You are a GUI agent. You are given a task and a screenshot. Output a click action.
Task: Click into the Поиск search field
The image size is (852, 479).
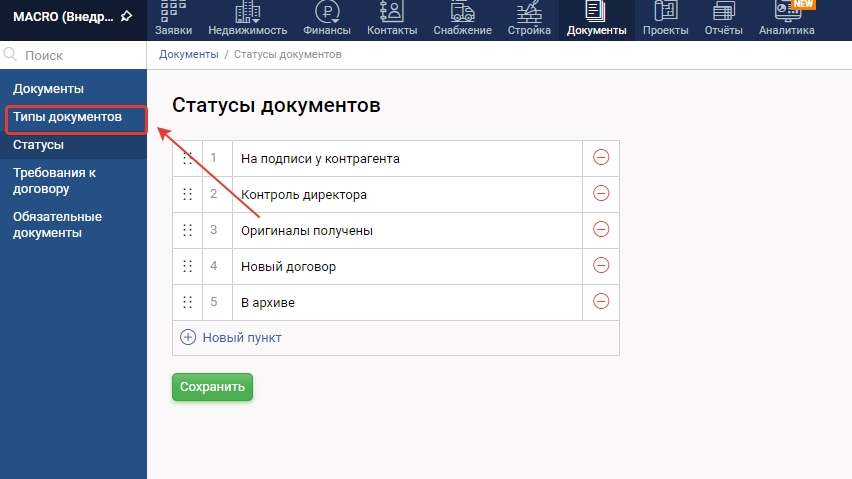(x=80, y=56)
